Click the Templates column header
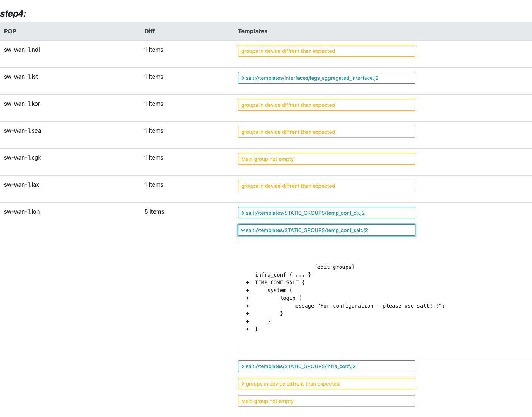The width and height of the screenshot is (532, 417). point(253,31)
